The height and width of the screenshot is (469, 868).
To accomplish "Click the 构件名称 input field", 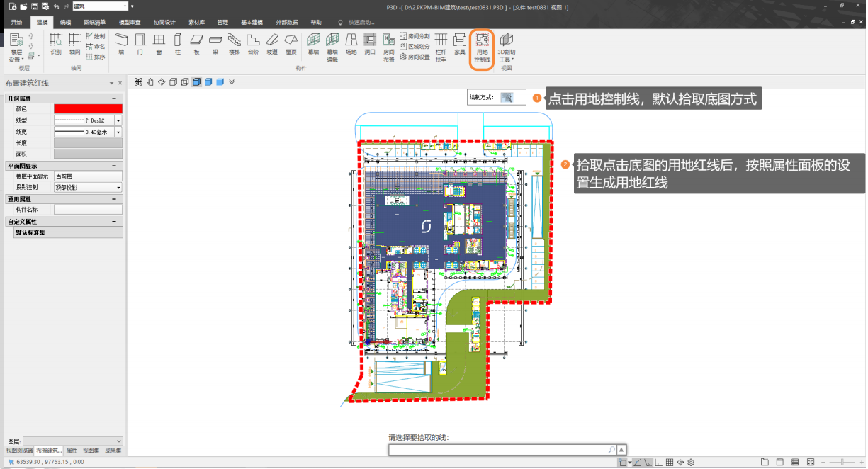I will pyautogui.click(x=88, y=210).
